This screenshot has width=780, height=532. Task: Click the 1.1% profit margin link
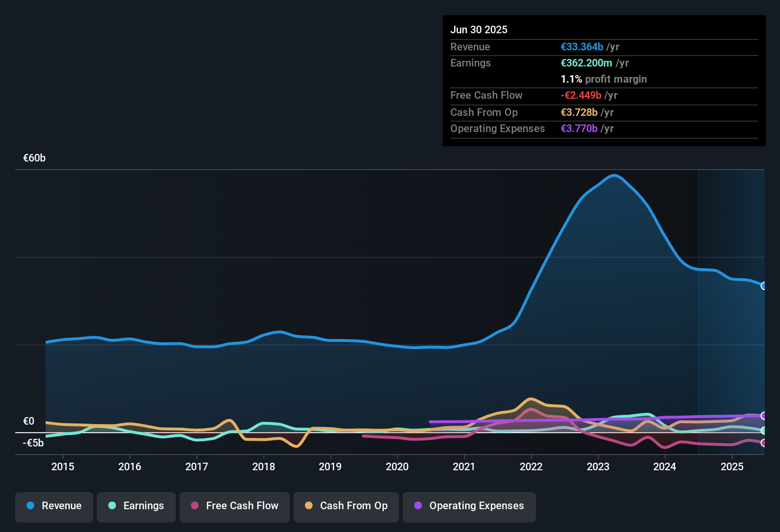point(603,79)
